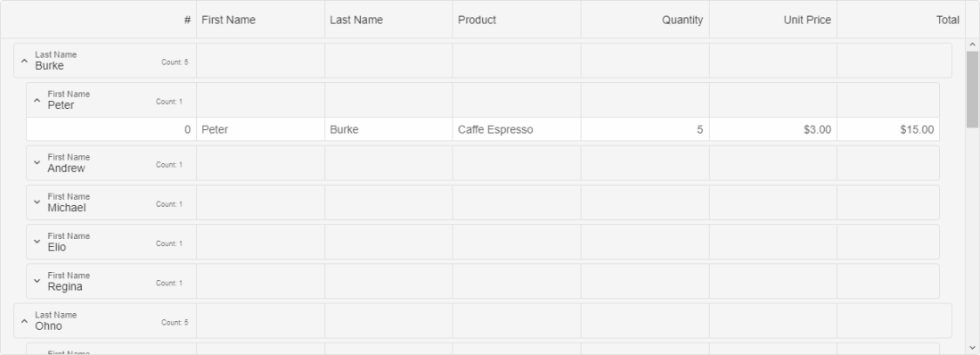
Task: Select the $15.00 total cell
Action: point(888,129)
